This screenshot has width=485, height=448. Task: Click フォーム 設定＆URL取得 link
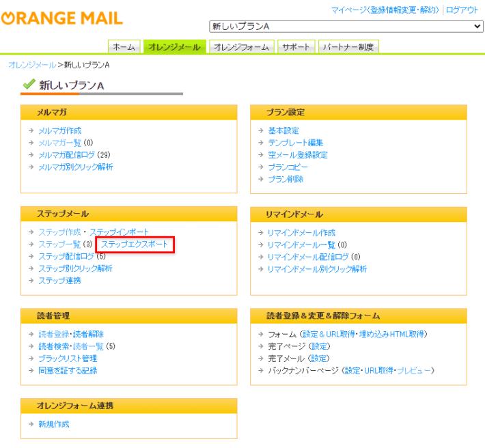click(329, 334)
